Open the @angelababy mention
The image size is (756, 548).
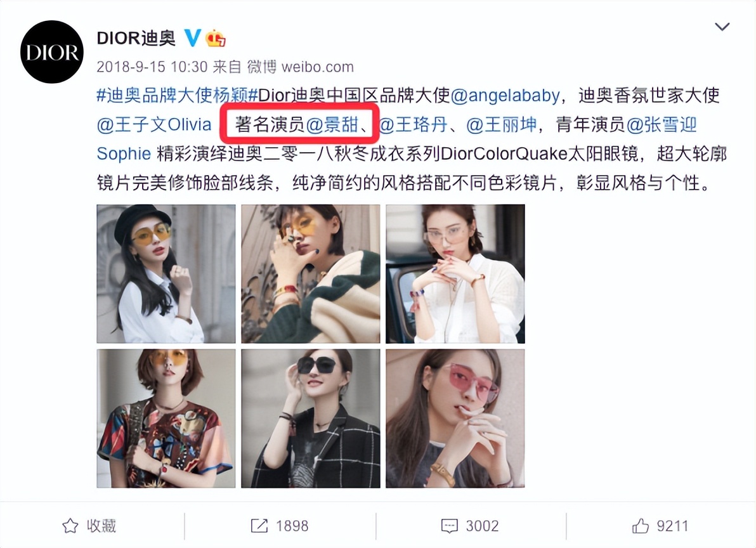505,95
